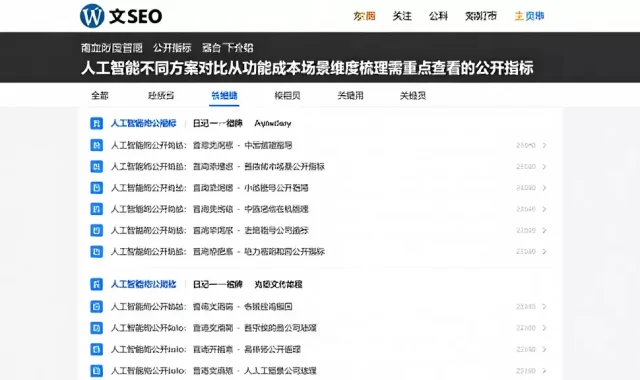Click the blue W logo icon
640x380 pixels.
pos(92,16)
